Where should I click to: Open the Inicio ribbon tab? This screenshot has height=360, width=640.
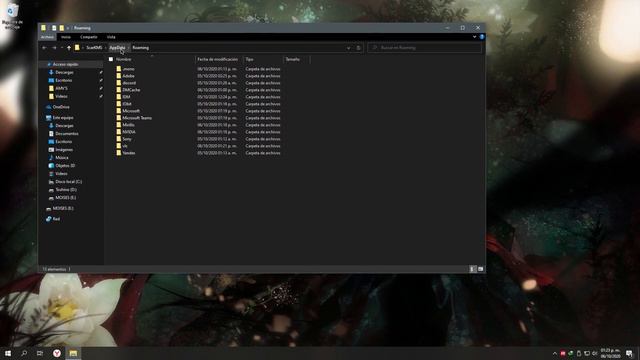pyautogui.click(x=66, y=37)
